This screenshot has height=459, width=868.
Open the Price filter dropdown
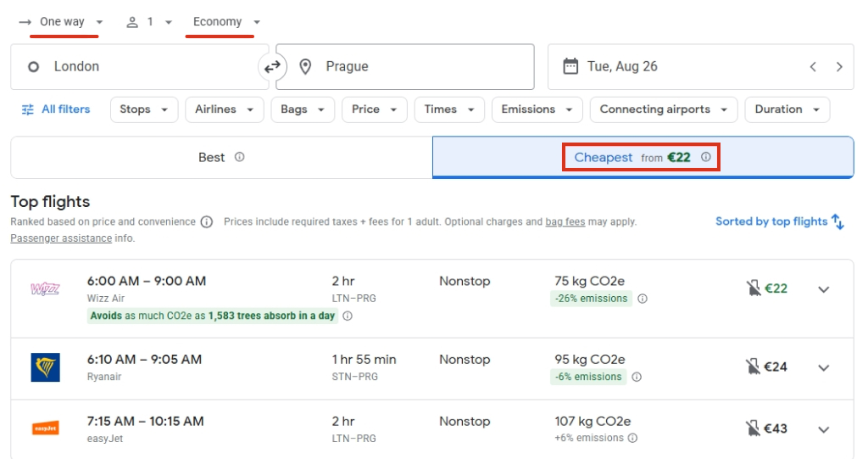(x=374, y=109)
